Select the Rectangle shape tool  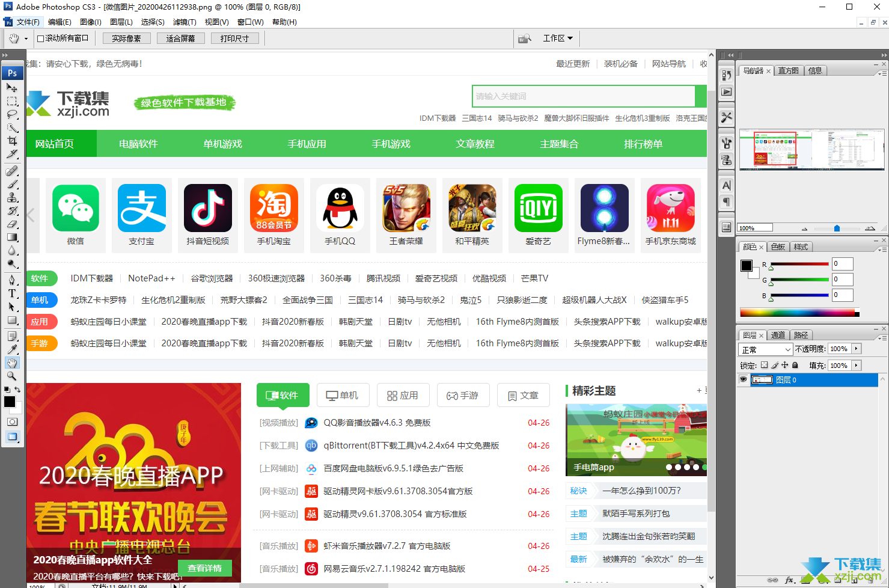point(12,320)
